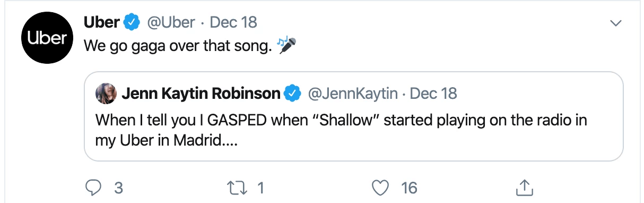
Task: Visit the @JennKaytin handle
Action: click(353, 94)
